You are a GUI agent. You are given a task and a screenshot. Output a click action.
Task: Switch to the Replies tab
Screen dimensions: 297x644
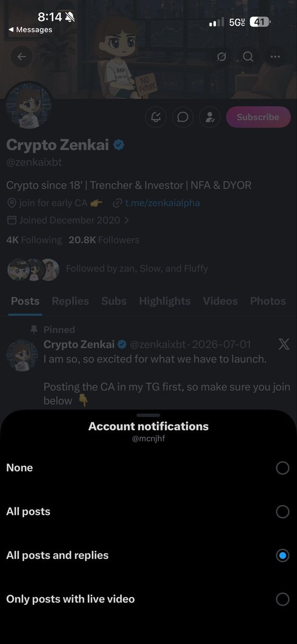(x=70, y=301)
